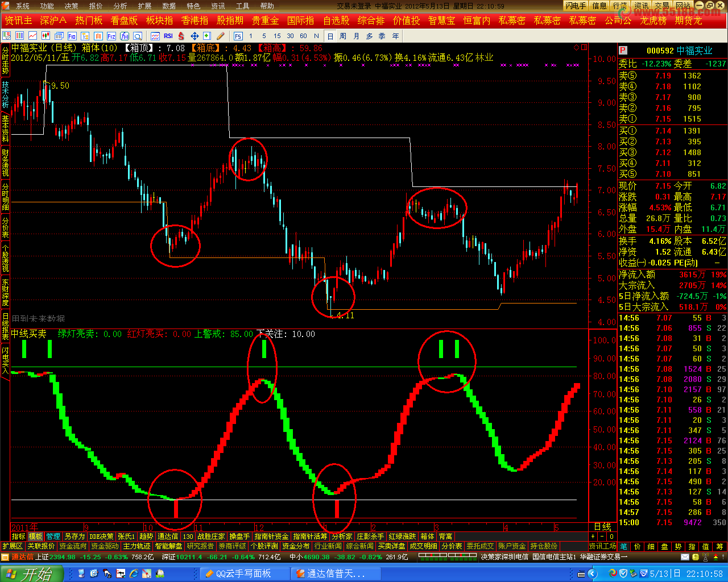Select the 周 weekly period button
728x582 pixels.
pos(343,36)
